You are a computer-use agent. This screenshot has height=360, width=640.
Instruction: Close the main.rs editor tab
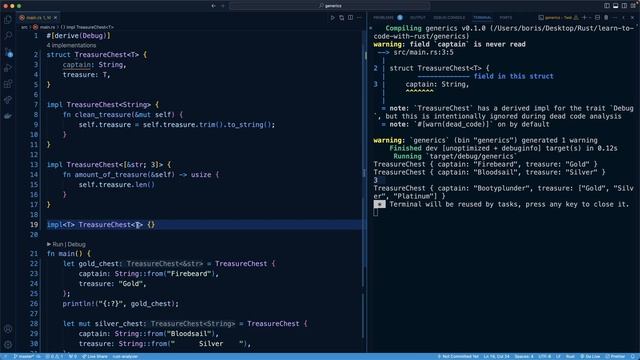[x=56, y=18]
